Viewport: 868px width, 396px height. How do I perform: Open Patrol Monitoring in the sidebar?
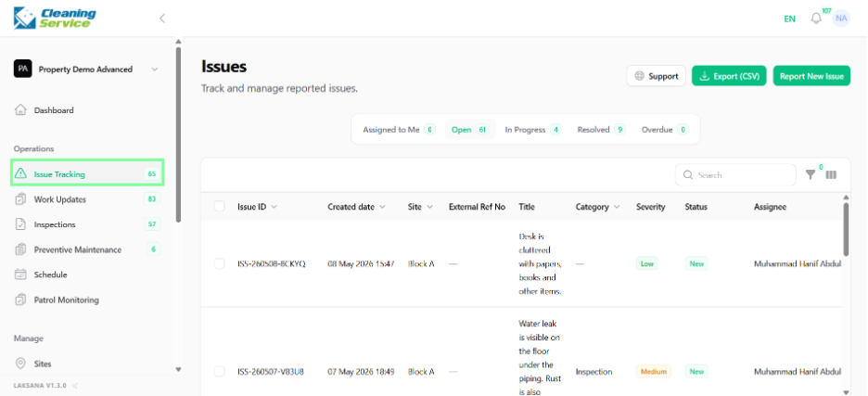click(x=67, y=300)
